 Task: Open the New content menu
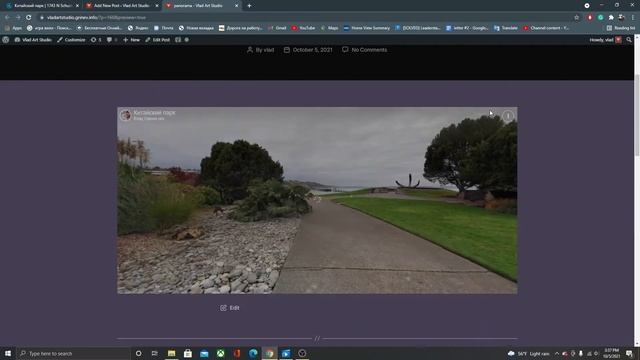pyautogui.click(x=131, y=40)
